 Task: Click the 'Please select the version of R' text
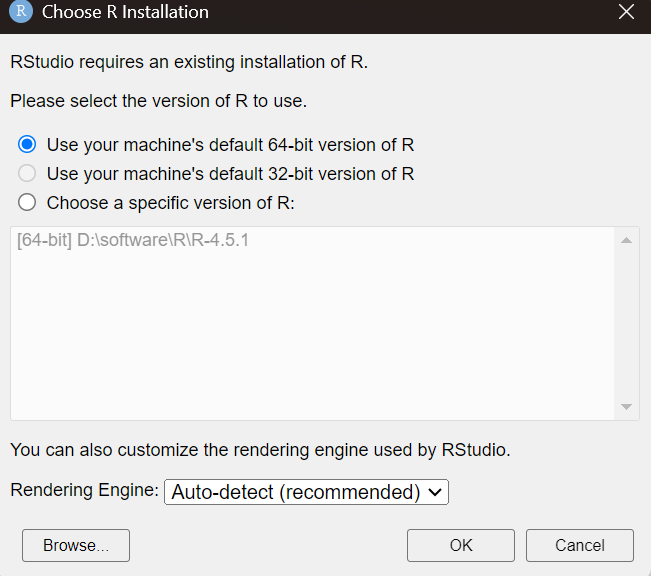click(159, 101)
